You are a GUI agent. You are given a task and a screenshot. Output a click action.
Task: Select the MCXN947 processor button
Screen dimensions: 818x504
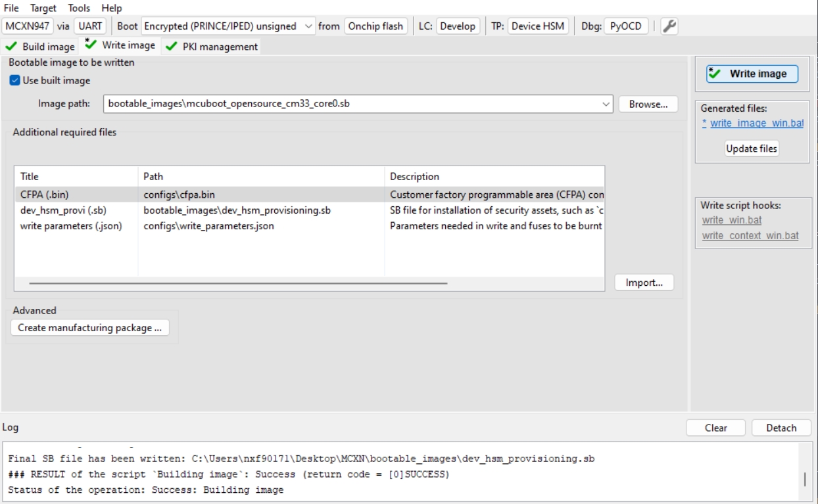point(28,26)
